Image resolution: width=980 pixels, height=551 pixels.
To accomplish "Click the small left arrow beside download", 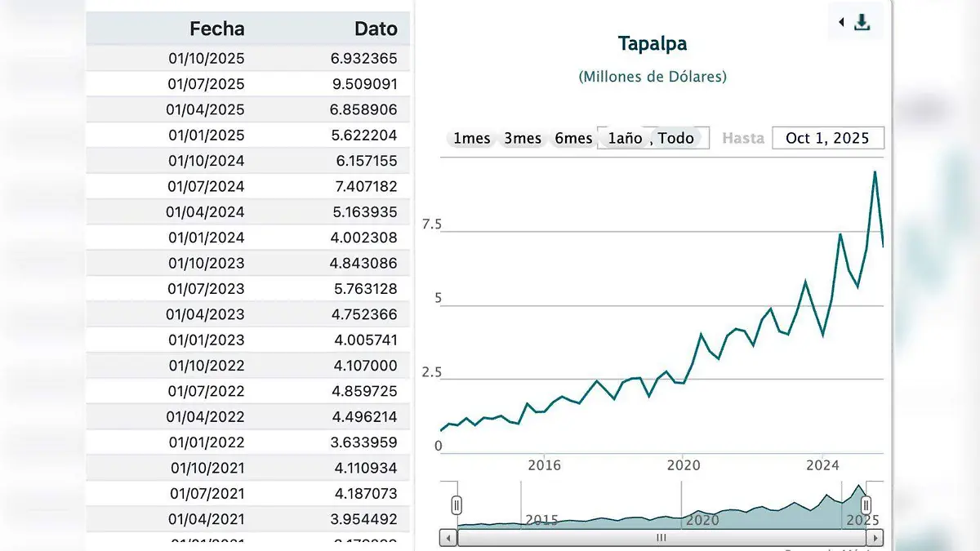I will pyautogui.click(x=841, y=23).
